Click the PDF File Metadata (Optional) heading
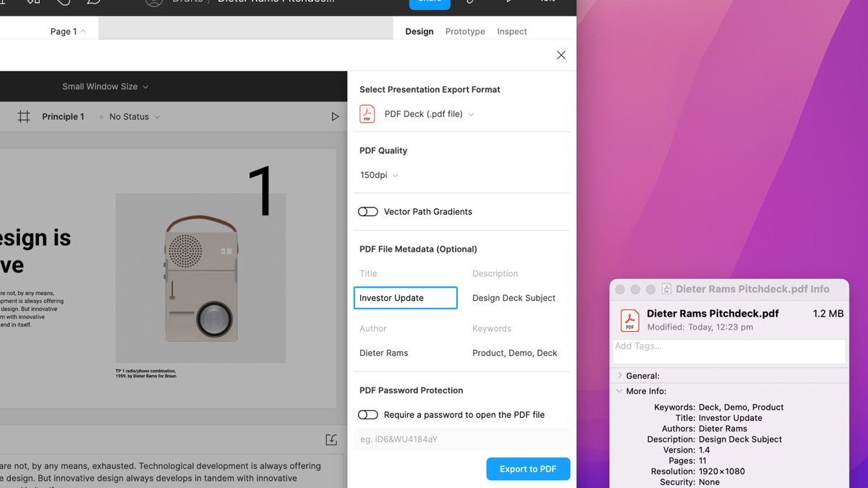 point(418,249)
